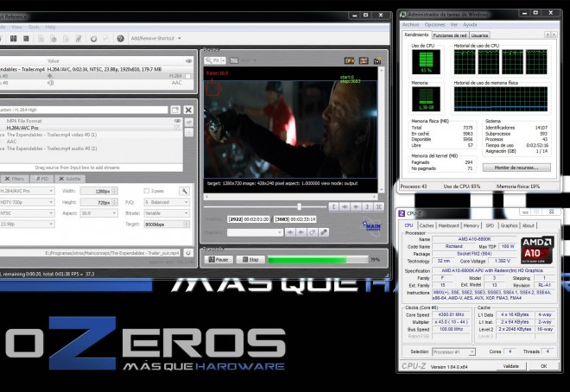The width and height of the screenshot is (570, 392).
Task: Open the P/Q 9 Balanced dropdown
Action: (167, 202)
